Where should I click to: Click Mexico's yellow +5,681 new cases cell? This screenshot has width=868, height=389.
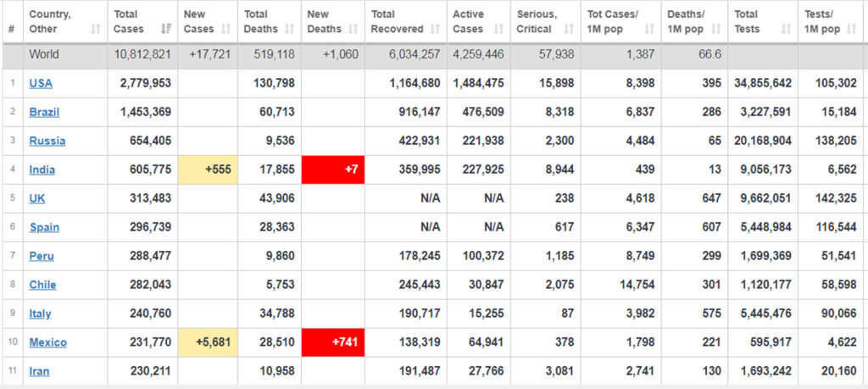pos(208,342)
